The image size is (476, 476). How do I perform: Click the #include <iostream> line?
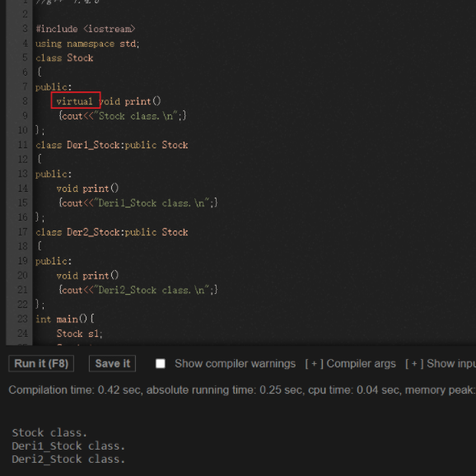(86, 29)
